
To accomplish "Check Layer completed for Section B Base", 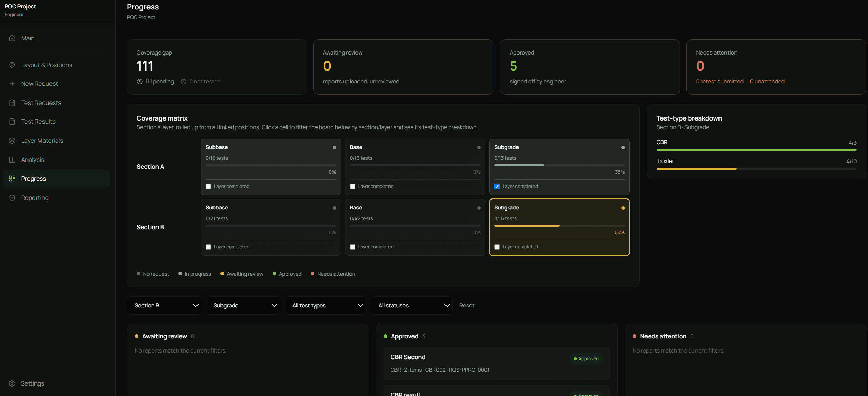I will 353,247.
